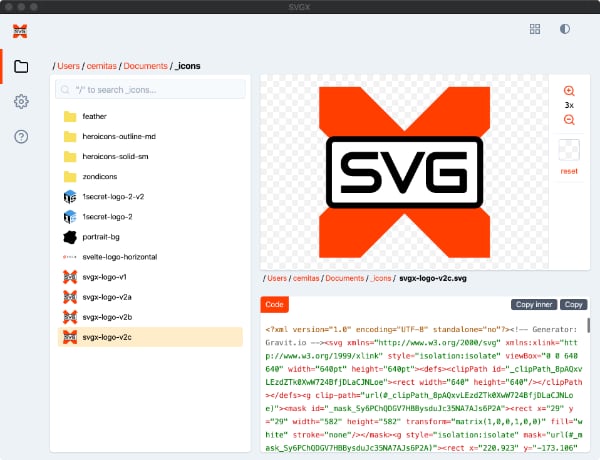The width and height of the screenshot is (600, 460).
Task: Go to Users in preview breadcrumb
Action: pos(277,278)
